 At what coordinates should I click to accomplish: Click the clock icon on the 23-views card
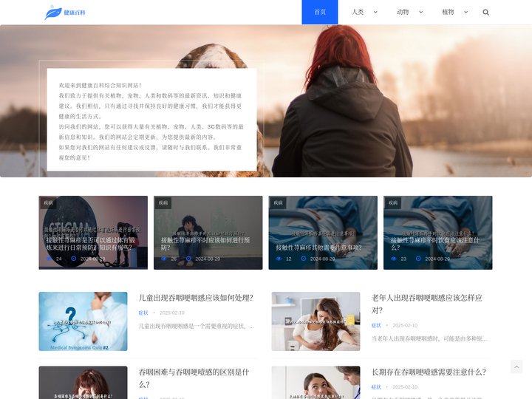pos(418,259)
